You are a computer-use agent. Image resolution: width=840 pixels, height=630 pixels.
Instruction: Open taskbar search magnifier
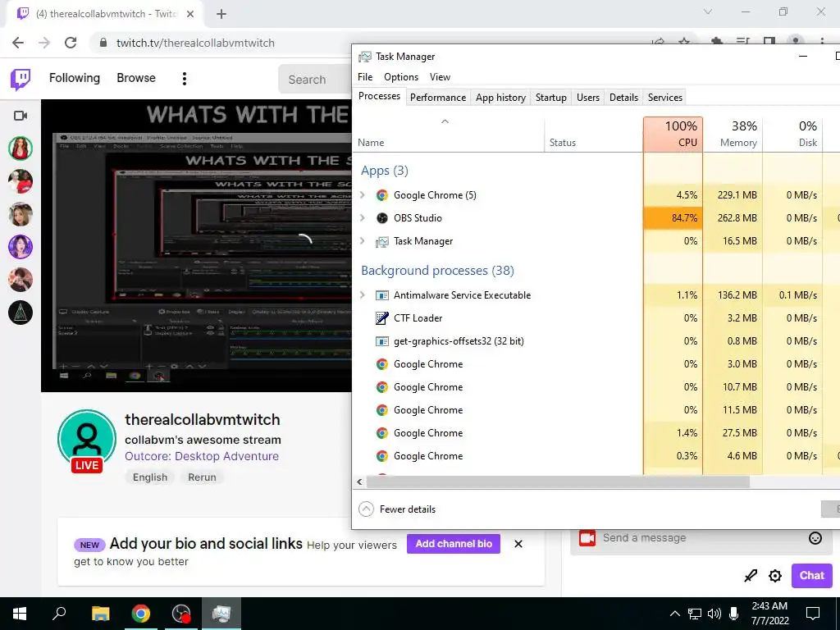[x=59, y=614]
